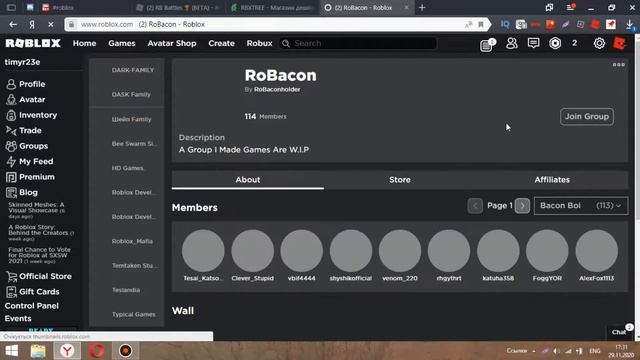
Task: Open the Blog item in sidebar
Action: [x=22, y=193]
